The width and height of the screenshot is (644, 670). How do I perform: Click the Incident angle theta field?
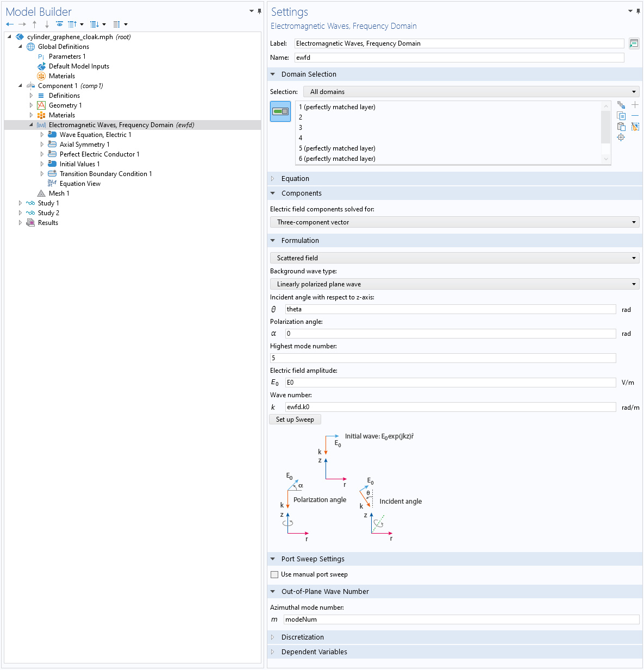coord(451,309)
